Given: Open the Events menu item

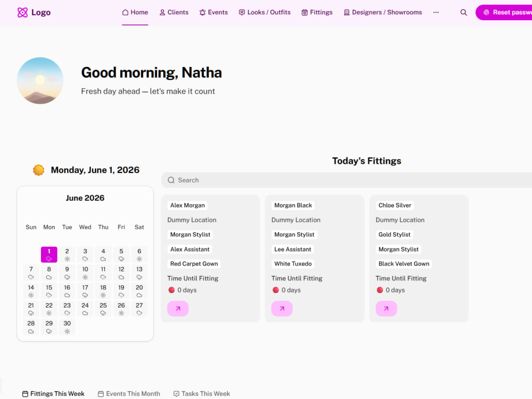Looking at the screenshot, I should click(213, 13).
